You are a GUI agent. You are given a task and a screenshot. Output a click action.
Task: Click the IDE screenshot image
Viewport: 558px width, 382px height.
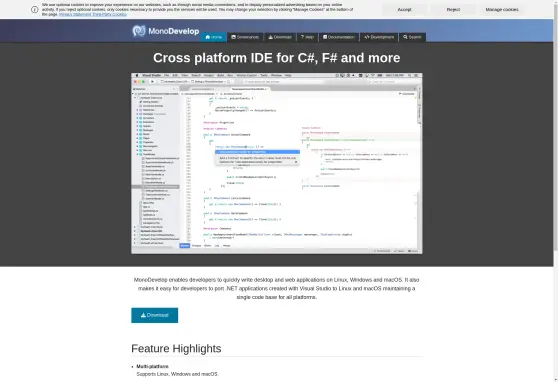pos(277,163)
